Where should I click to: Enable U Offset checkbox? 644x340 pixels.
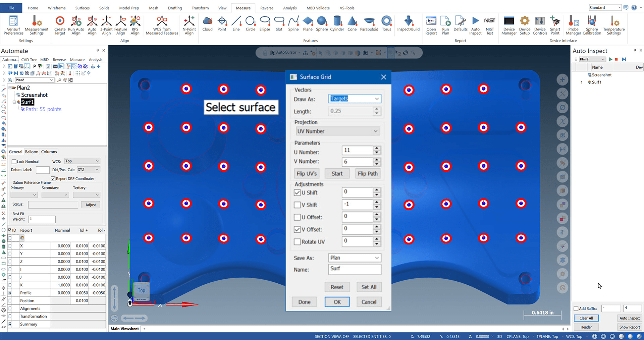[297, 217]
